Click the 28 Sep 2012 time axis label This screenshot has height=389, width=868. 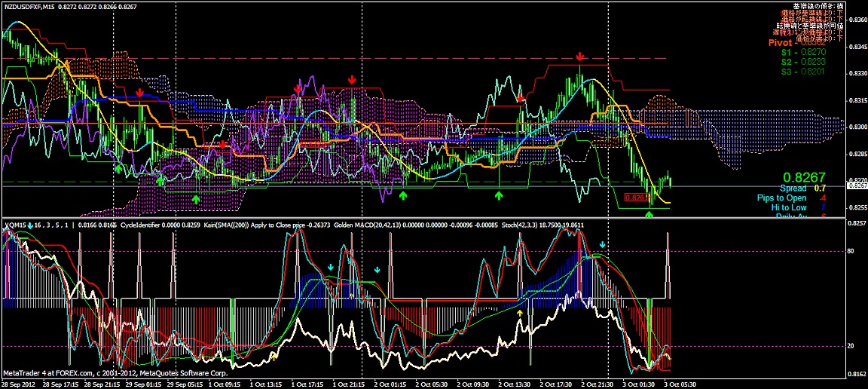(x=19, y=384)
